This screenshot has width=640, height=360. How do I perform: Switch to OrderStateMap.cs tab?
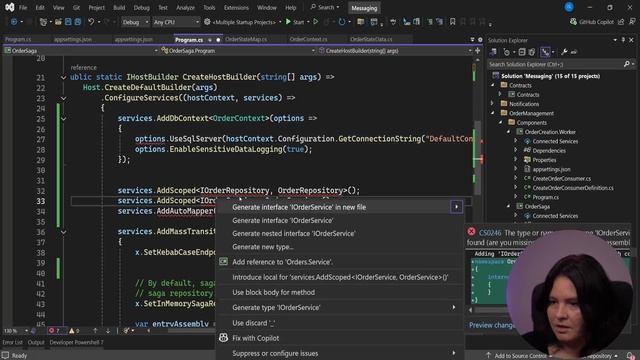(246, 39)
